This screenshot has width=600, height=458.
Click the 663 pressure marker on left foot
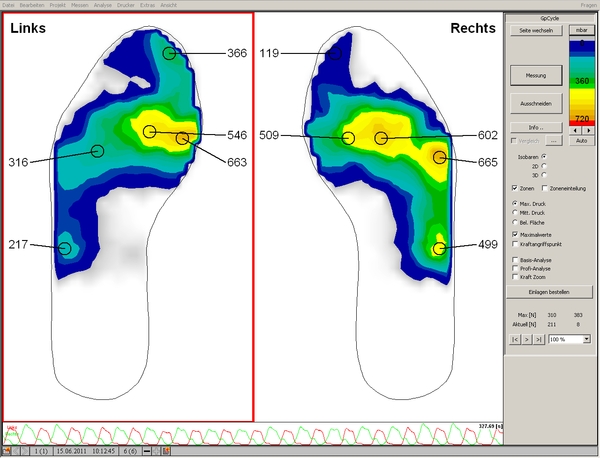pos(182,138)
